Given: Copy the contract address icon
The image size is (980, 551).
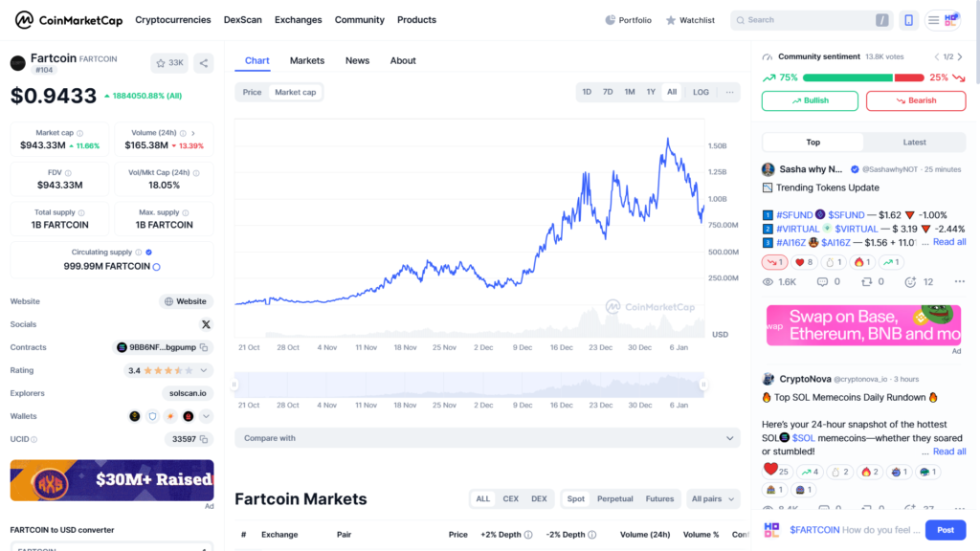Looking at the screenshot, I should (204, 347).
